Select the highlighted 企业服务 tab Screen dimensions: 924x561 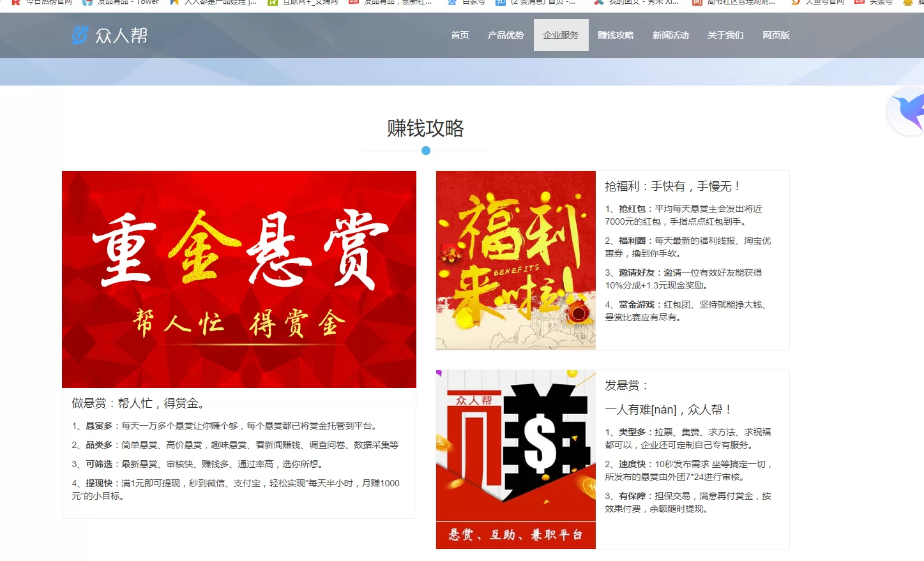tap(561, 35)
